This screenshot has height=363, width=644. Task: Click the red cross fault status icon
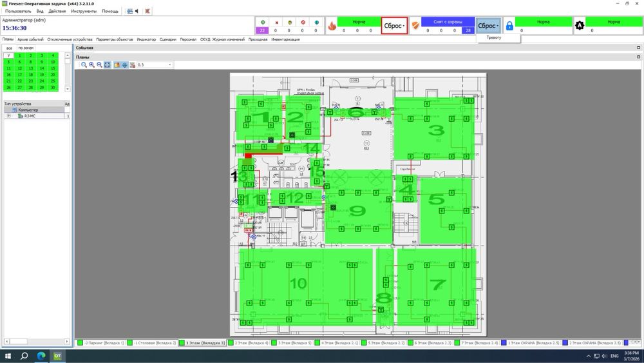276,22
